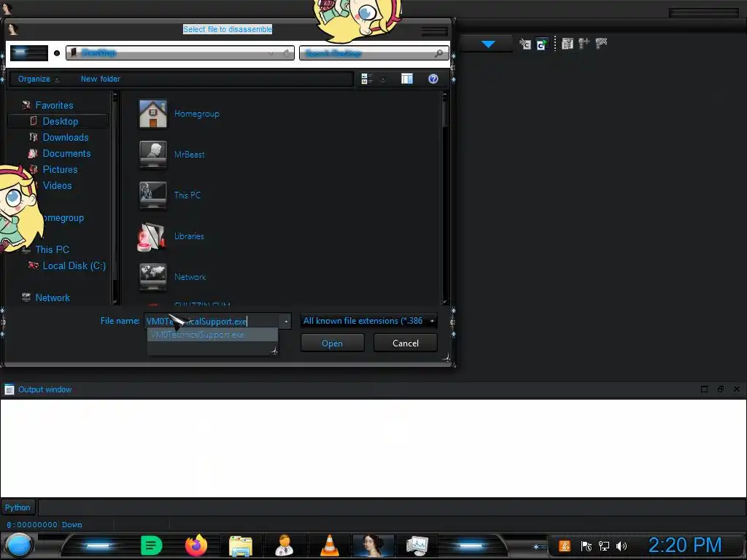Select the Network icon in file list

(153, 276)
